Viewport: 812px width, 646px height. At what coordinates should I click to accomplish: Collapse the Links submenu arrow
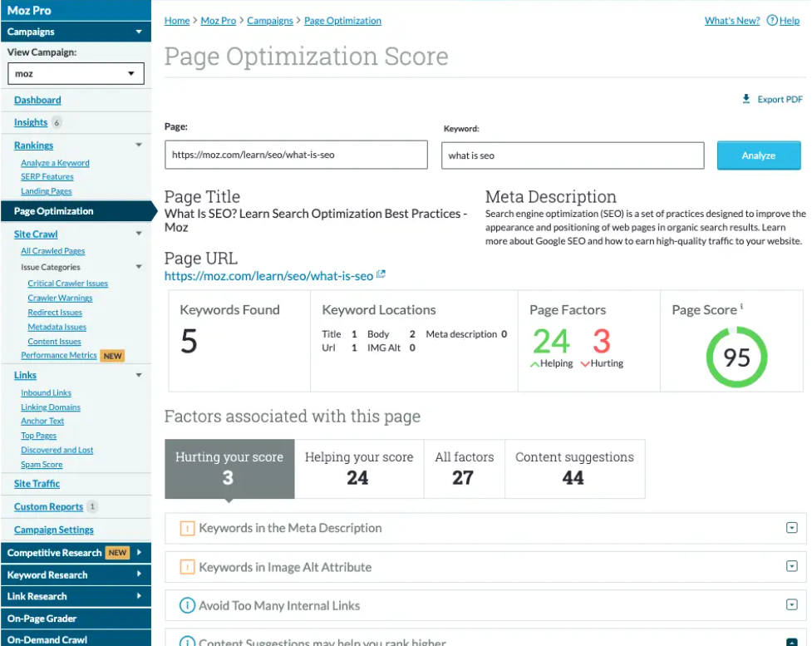pos(139,375)
